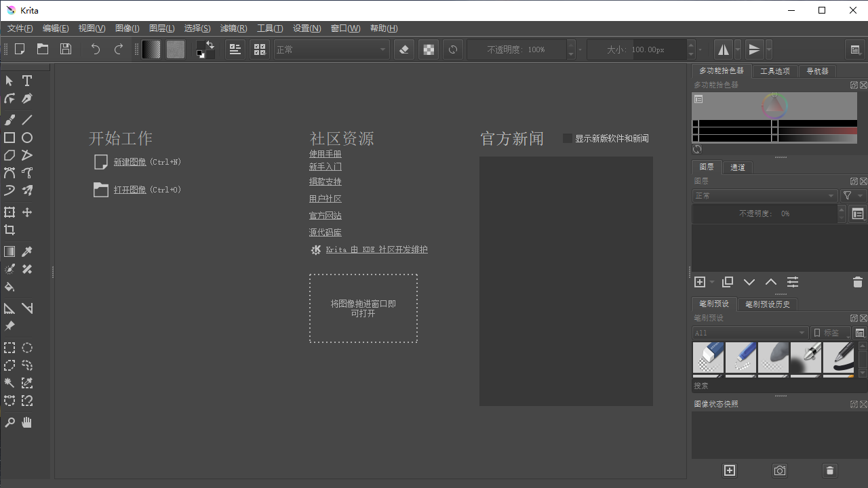Select the Zoom tool at the toolbox bottom
The height and width of the screenshot is (488, 868).
click(x=9, y=422)
